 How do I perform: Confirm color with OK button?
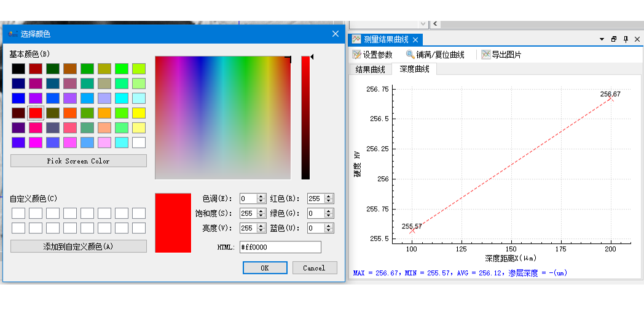pos(265,268)
